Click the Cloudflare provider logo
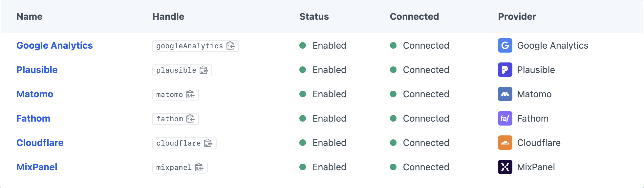The height and width of the screenshot is (188, 644). click(x=505, y=143)
